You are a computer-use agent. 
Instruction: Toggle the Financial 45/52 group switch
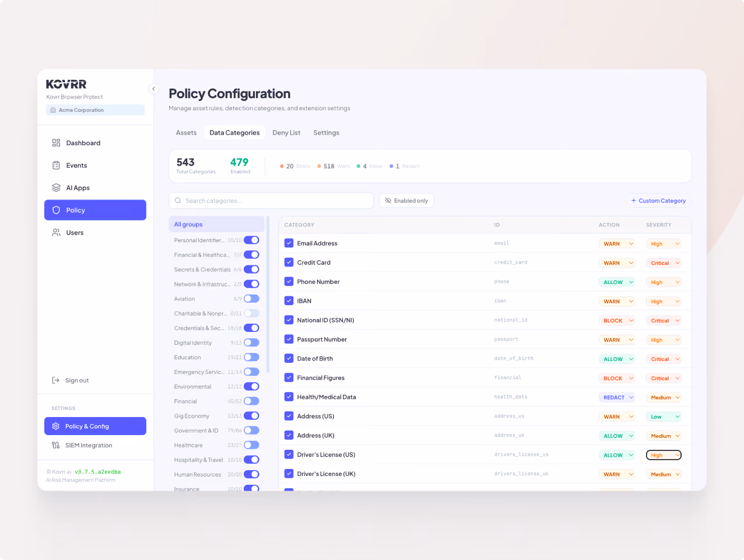click(251, 401)
